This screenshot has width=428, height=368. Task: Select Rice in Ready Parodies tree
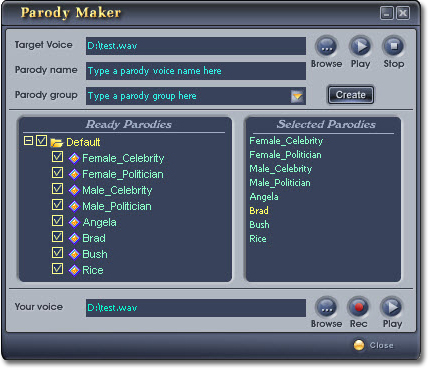coord(93,270)
